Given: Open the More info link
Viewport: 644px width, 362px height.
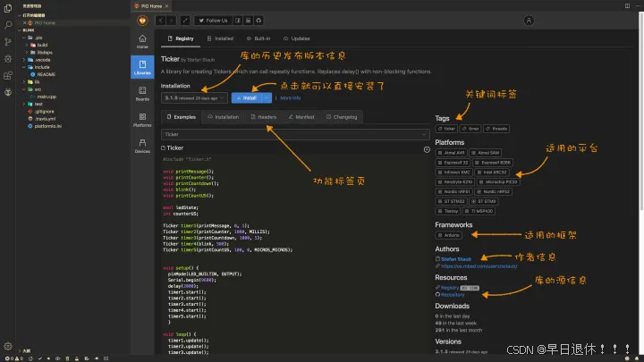Looking at the screenshot, I should click(x=291, y=98).
